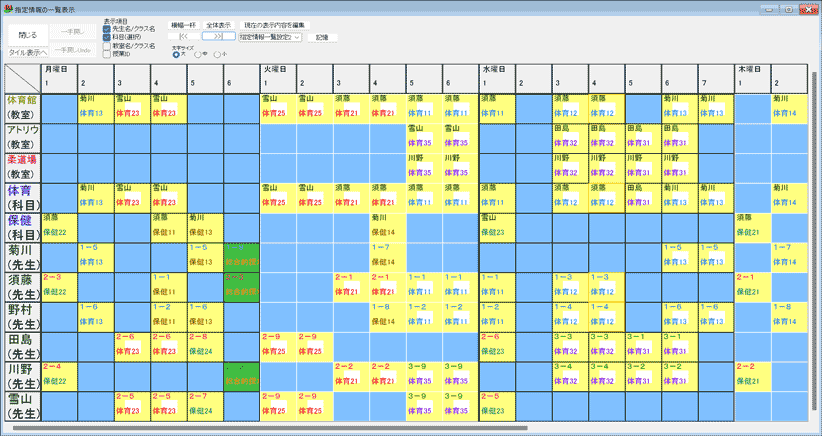Click the diagonal corner header cell
Screen dimensions: 822x436
[22, 77]
